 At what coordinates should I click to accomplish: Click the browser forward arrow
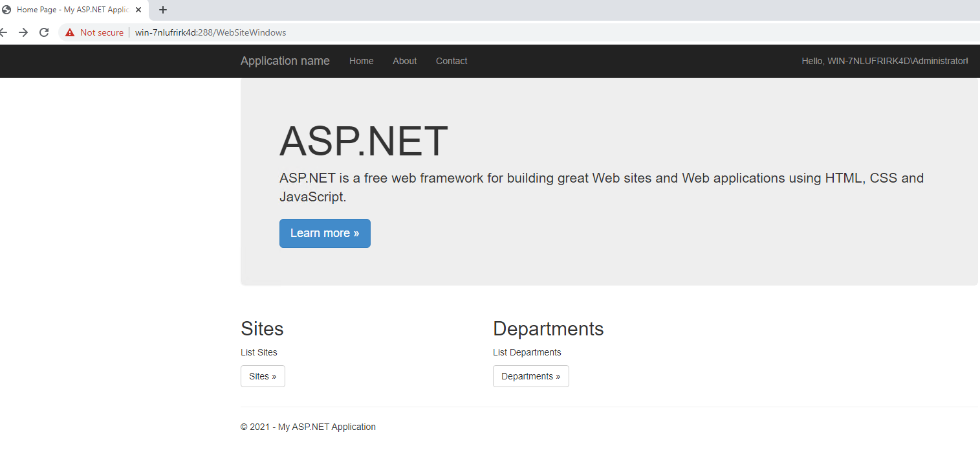pyautogui.click(x=23, y=32)
